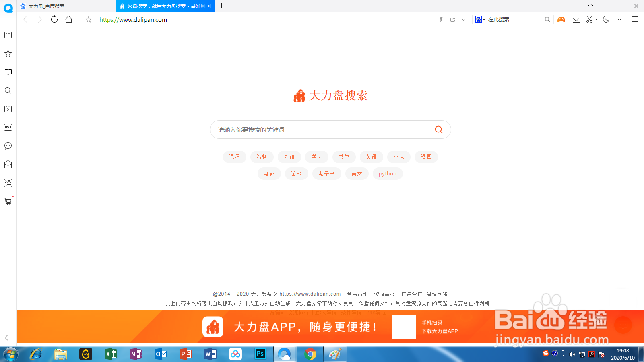The height and width of the screenshot is (362, 644).
Task: Open Photoshop from the taskbar
Action: (260, 354)
